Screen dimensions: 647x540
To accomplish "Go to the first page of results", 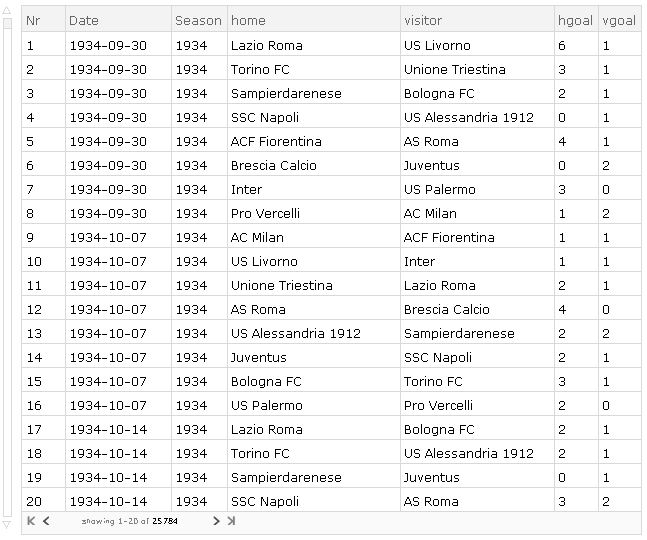I will 31,521.
